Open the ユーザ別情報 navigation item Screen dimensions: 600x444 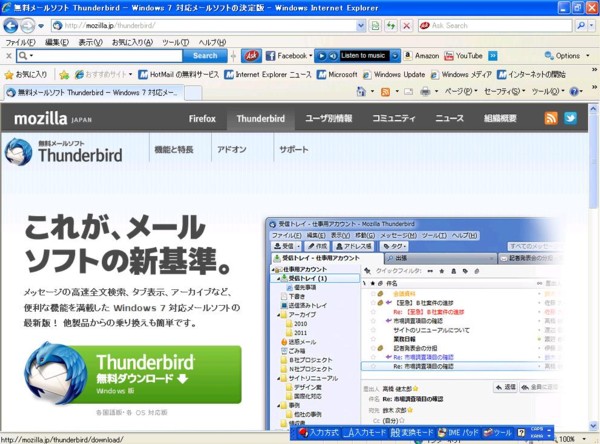[x=328, y=119]
